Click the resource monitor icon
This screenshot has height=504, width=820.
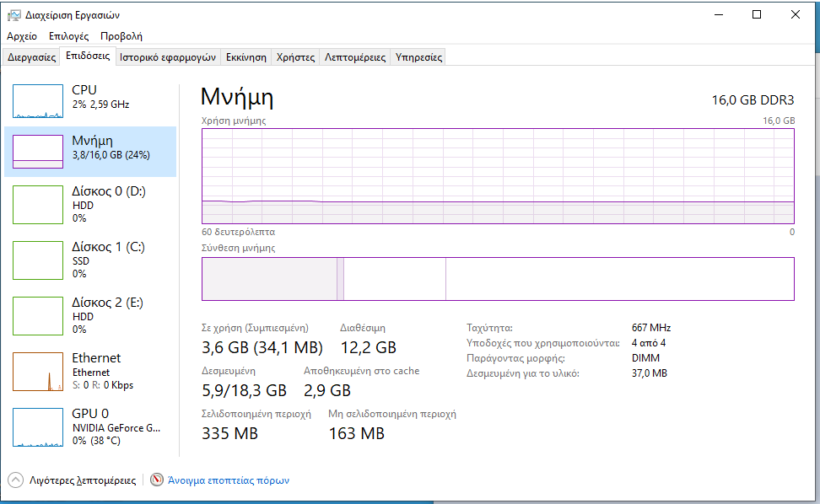click(x=157, y=480)
